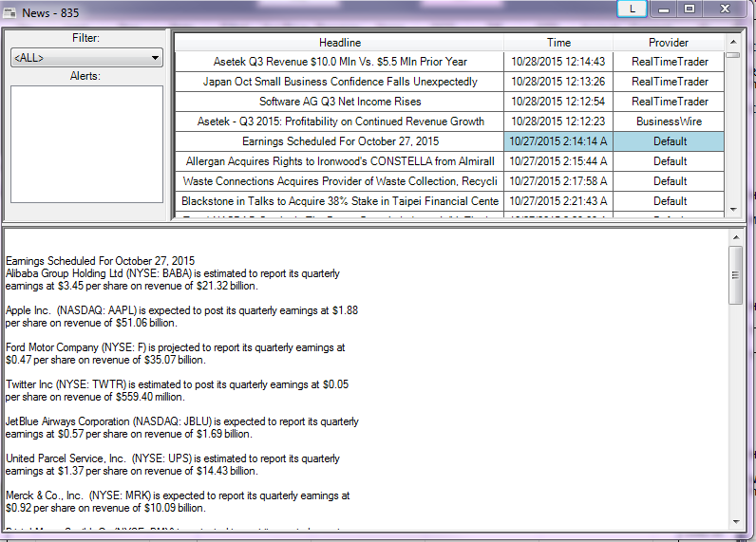Select Asetek - Q3 2015 Profitability headline
Viewport: 756px width, 542px height.
339,121
